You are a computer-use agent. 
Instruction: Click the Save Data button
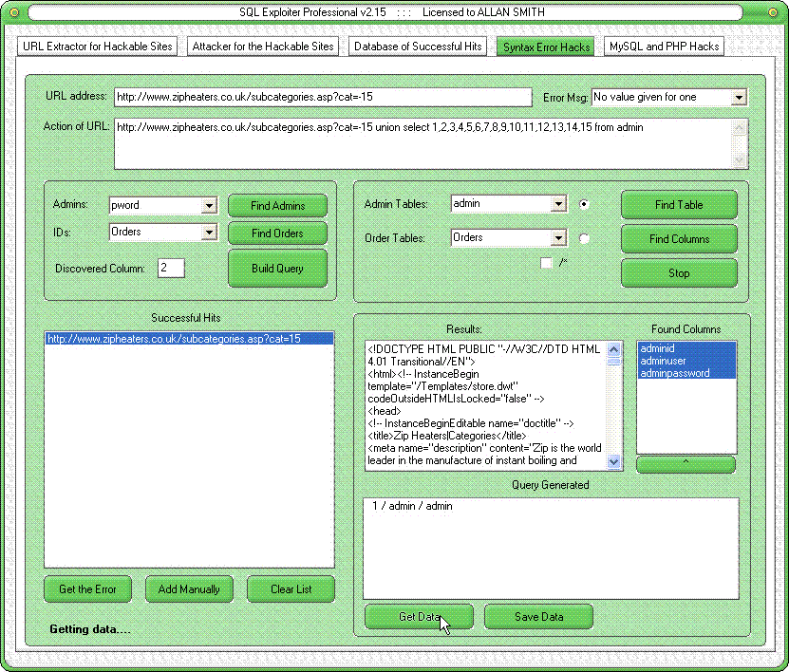click(x=538, y=617)
